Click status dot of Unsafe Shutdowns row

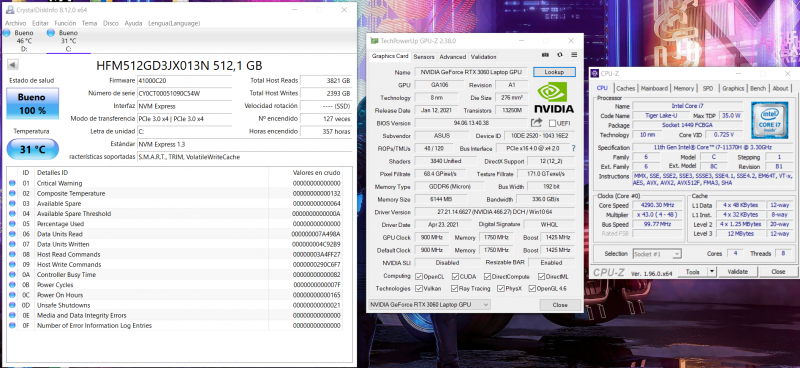tap(12, 305)
